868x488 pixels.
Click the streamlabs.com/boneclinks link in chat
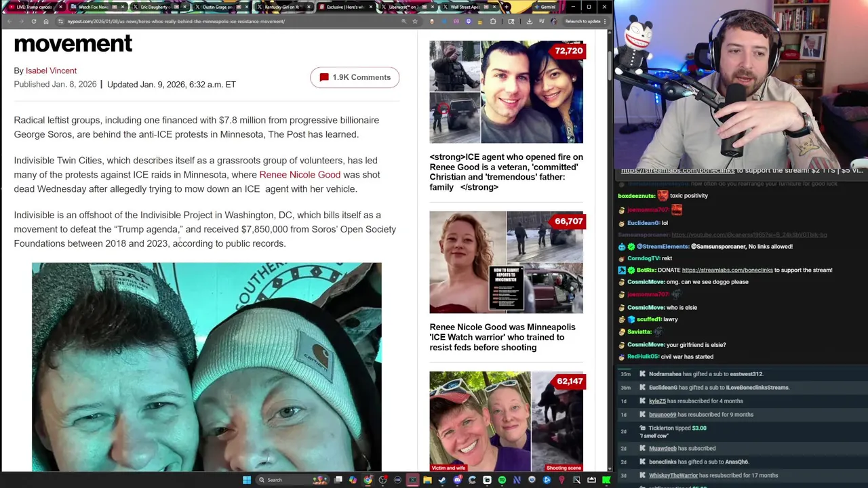727,270
